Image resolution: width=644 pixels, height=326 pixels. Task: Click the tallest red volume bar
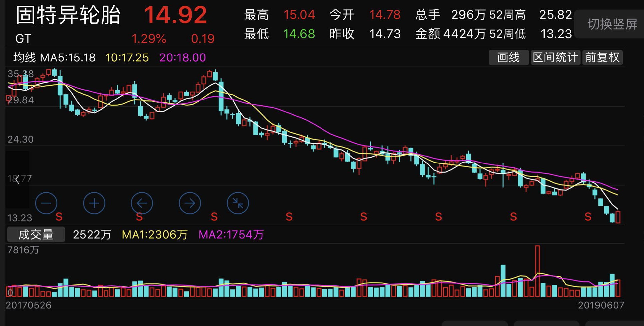pos(537,271)
